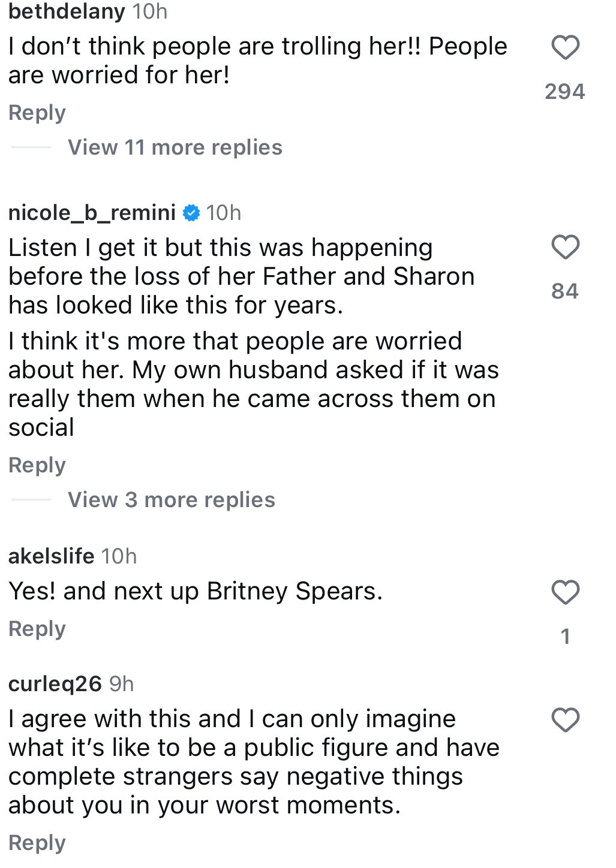Expand View 3 more replies
Viewport: 616px width, 868px height.
[x=171, y=500]
